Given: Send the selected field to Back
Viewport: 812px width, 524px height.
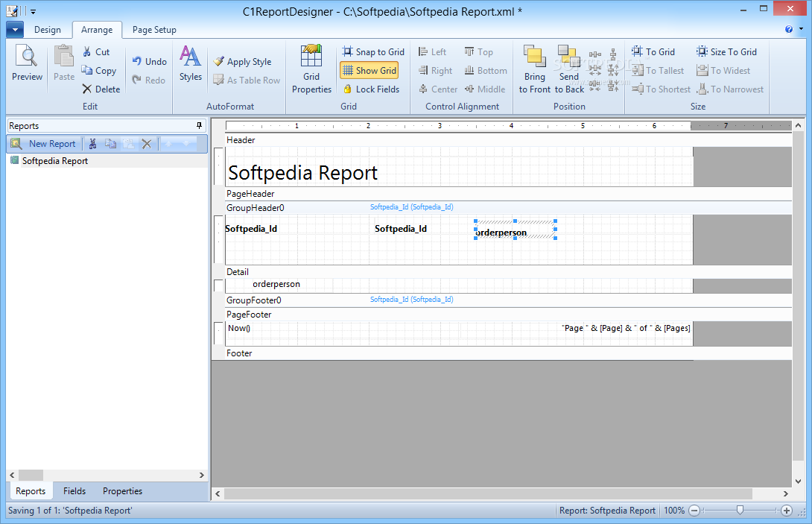Looking at the screenshot, I should [x=569, y=69].
